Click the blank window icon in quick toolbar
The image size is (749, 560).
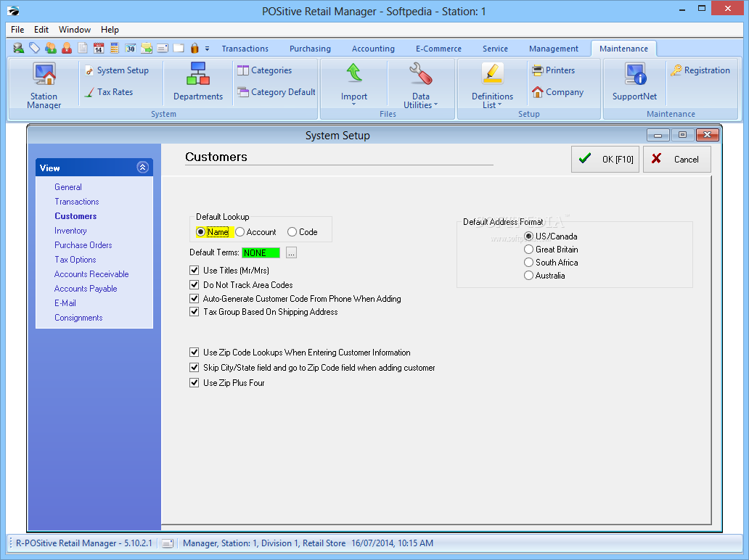pos(179,48)
